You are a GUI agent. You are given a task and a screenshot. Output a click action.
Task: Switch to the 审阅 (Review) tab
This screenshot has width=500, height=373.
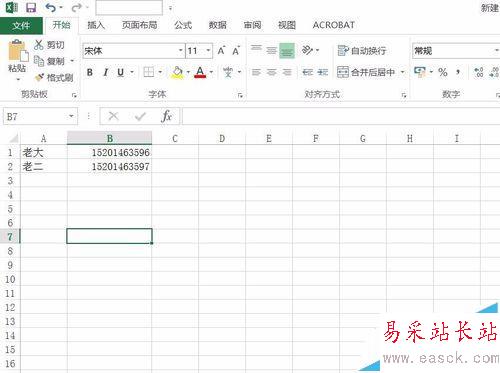click(252, 25)
